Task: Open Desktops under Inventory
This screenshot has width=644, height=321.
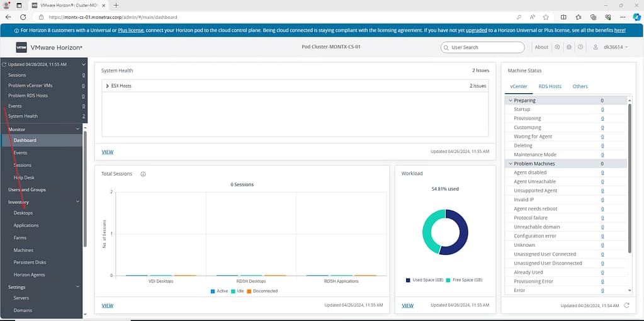Action: (x=23, y=213)
